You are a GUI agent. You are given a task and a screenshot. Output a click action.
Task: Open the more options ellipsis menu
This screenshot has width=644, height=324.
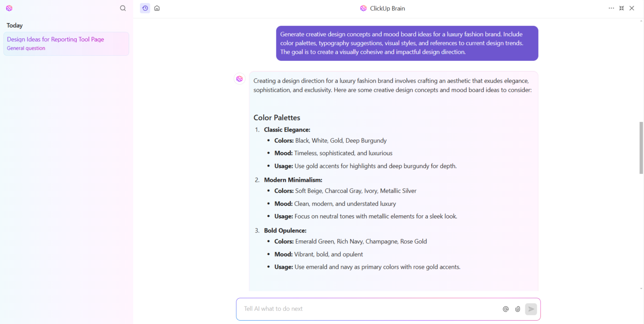(611, 8)
